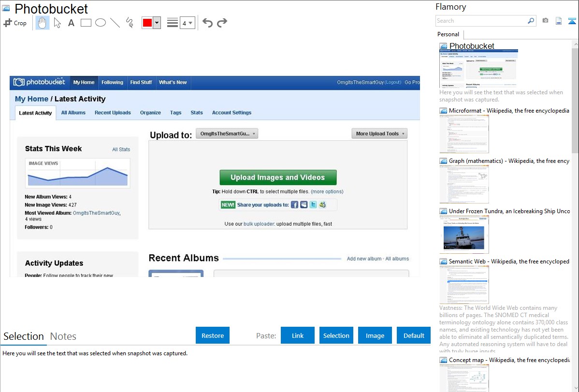Click the Flamory search field

(x=481, y=21)
